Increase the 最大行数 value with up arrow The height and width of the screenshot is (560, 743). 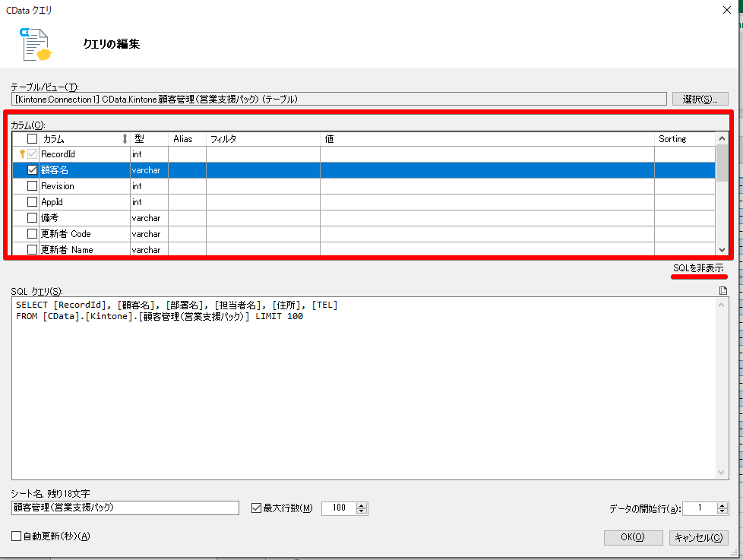pyautogui.click(x=362, y=505)
